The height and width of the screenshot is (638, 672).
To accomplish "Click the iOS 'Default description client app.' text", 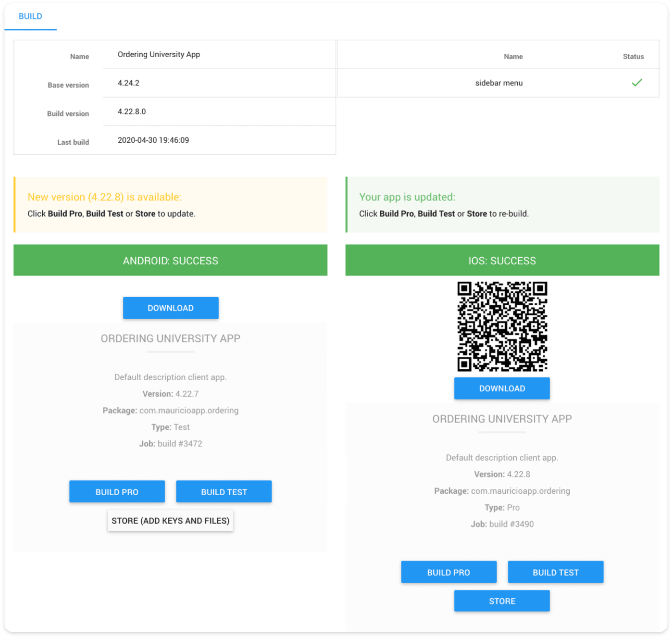I will [502, 458].
